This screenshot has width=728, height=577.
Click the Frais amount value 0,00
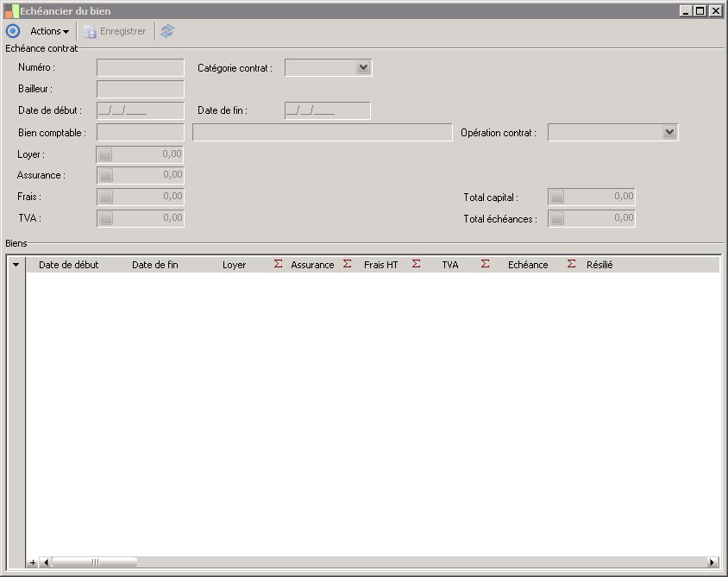tap(173, 197)
